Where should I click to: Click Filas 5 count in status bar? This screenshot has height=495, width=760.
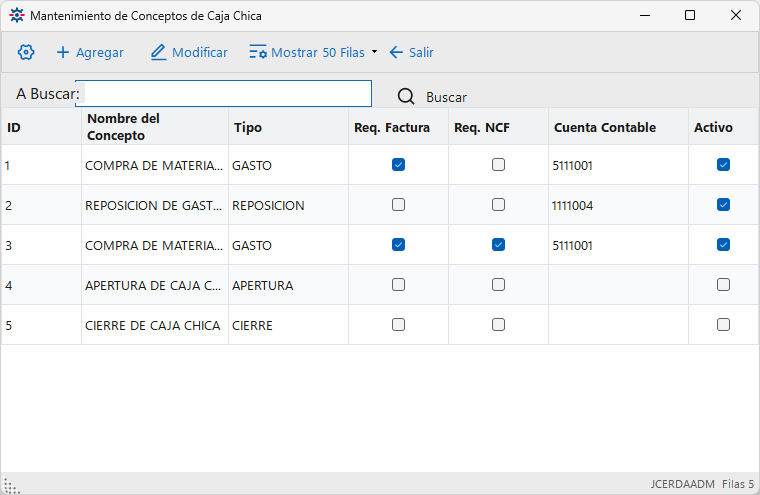pyautogui.click(x=738, y=484)
